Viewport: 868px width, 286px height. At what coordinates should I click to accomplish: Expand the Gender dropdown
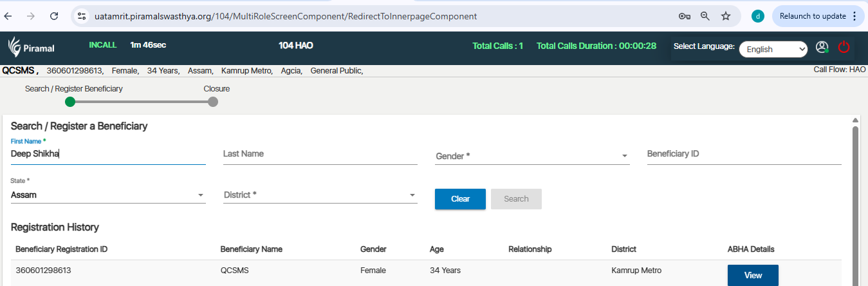tap(532, 156)
